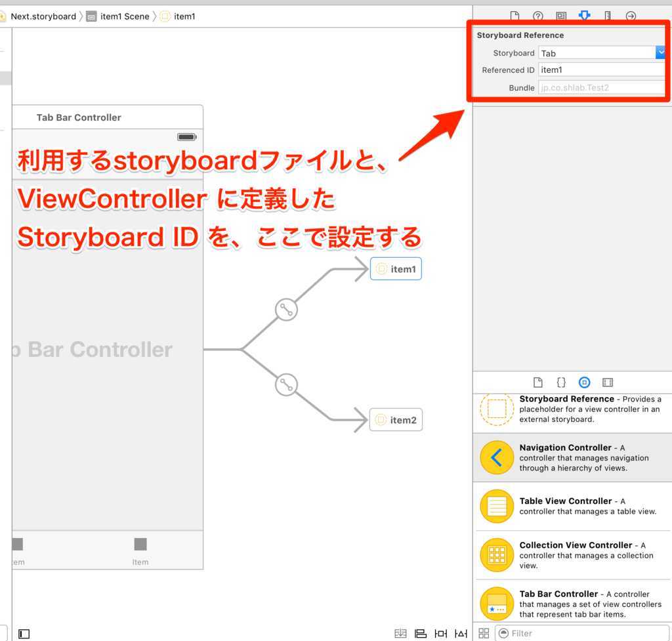Show the Object library
672x641 pixels.
tap(585, 383)
